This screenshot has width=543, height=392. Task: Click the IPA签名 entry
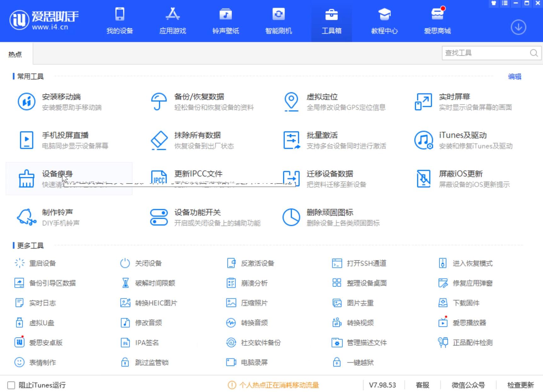(140, 342)
